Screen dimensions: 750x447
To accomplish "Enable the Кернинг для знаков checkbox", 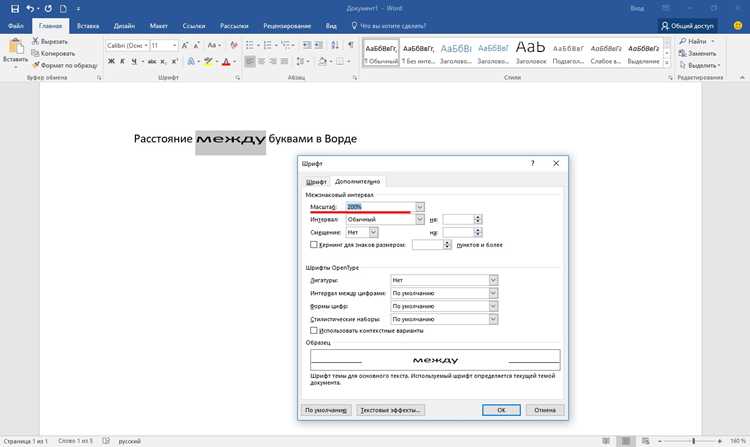I will pos(314,245).
